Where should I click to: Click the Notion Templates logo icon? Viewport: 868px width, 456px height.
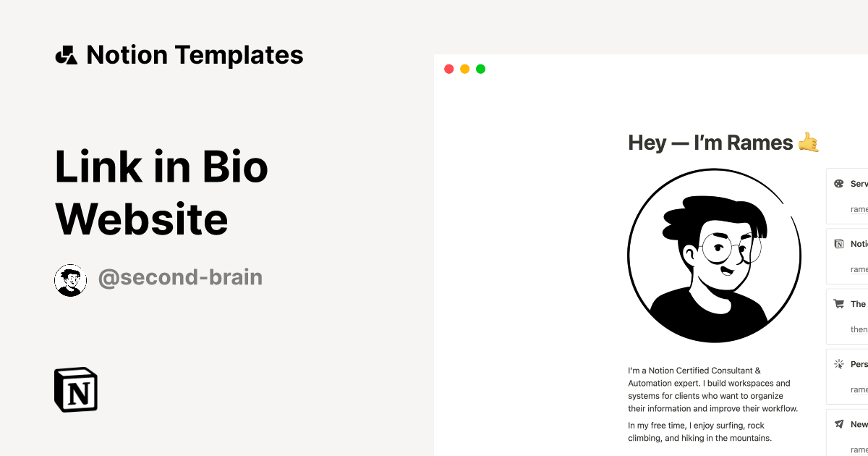67,54
